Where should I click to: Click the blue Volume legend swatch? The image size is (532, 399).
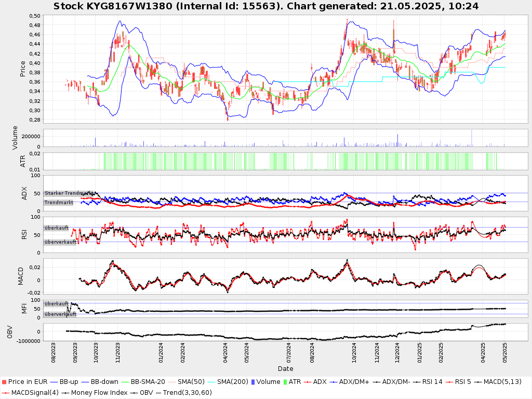click(x=253, y=382)
